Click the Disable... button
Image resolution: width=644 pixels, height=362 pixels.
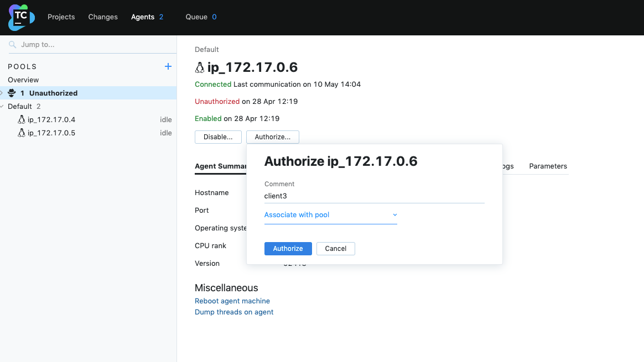point(218,137)
